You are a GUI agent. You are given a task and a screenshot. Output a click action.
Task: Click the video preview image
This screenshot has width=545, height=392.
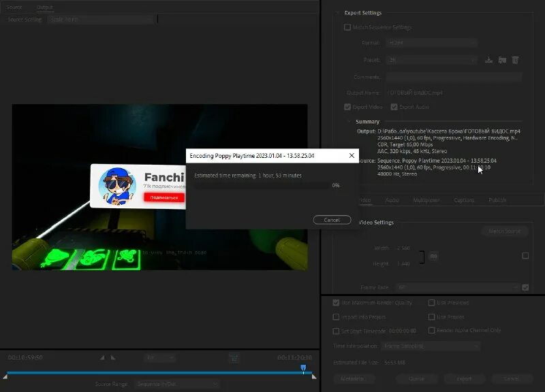click(x=159, y=187)
